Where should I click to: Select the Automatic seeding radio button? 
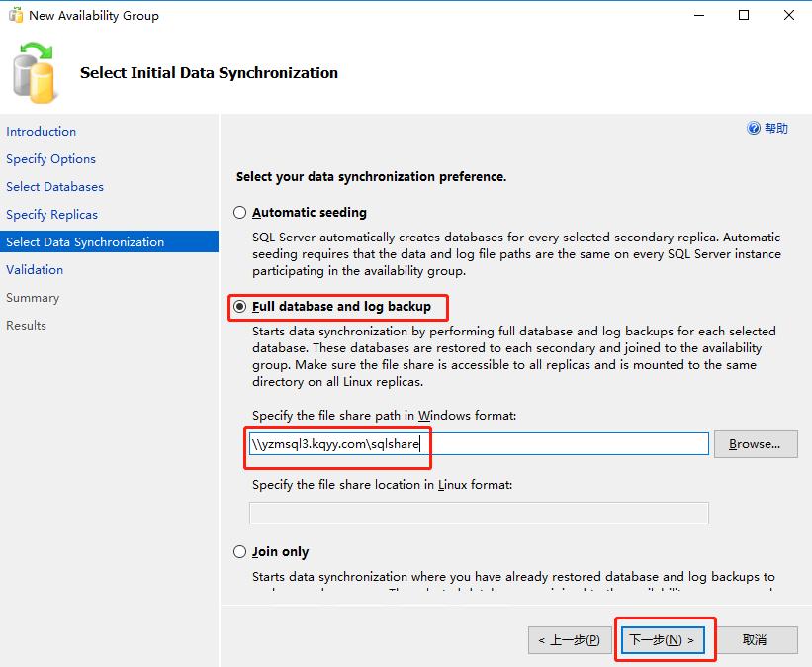click(x=239, y=213)
